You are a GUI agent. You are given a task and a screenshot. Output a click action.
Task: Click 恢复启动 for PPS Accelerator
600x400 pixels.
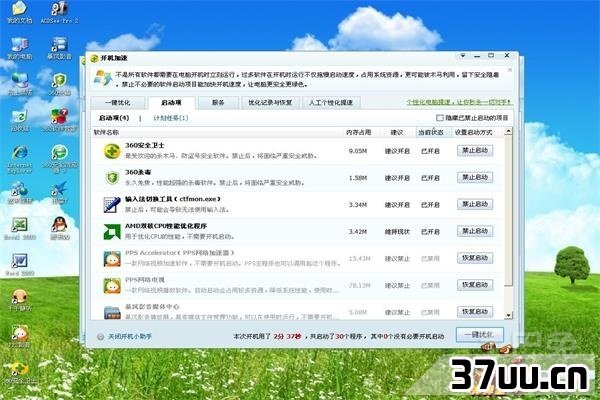point(475,258)
